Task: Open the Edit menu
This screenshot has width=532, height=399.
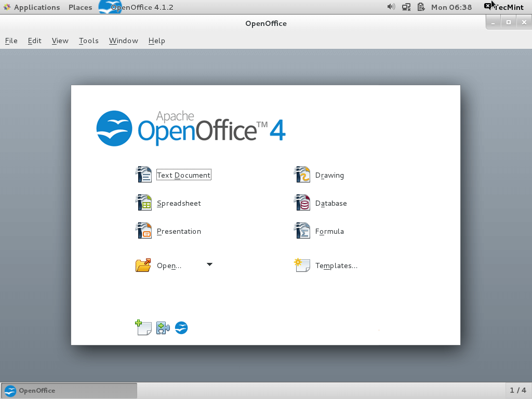Action: pos(35,41)
